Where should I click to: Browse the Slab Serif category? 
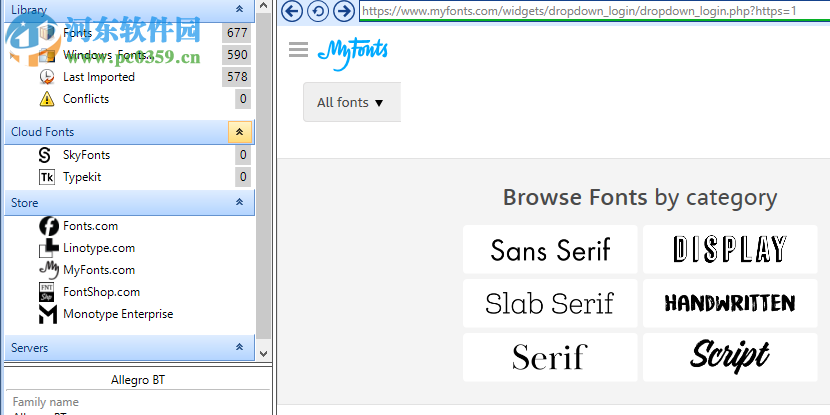tap(550, 303)
